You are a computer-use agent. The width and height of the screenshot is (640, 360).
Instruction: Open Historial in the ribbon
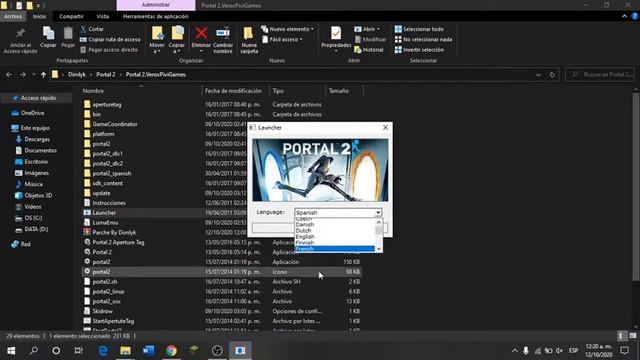369,49
